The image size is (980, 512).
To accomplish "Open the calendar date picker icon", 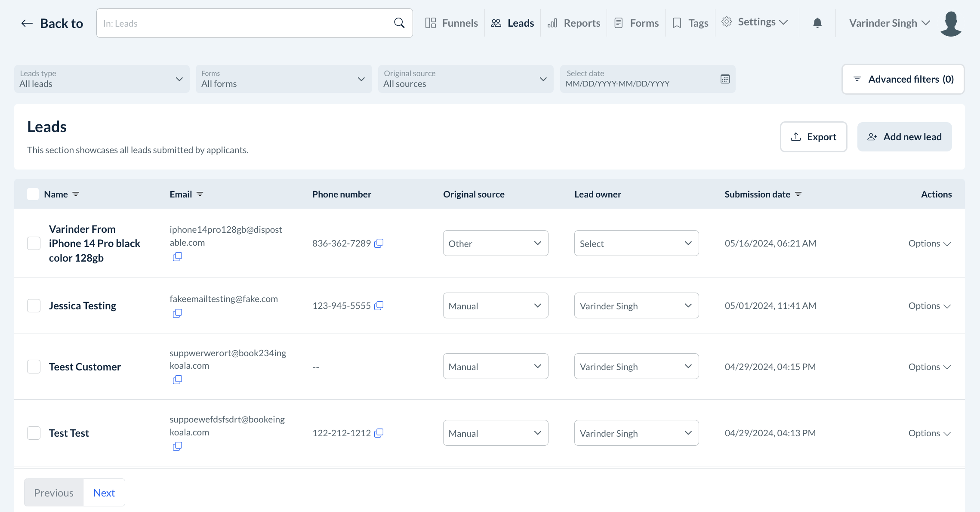I will tap(725, 79).
